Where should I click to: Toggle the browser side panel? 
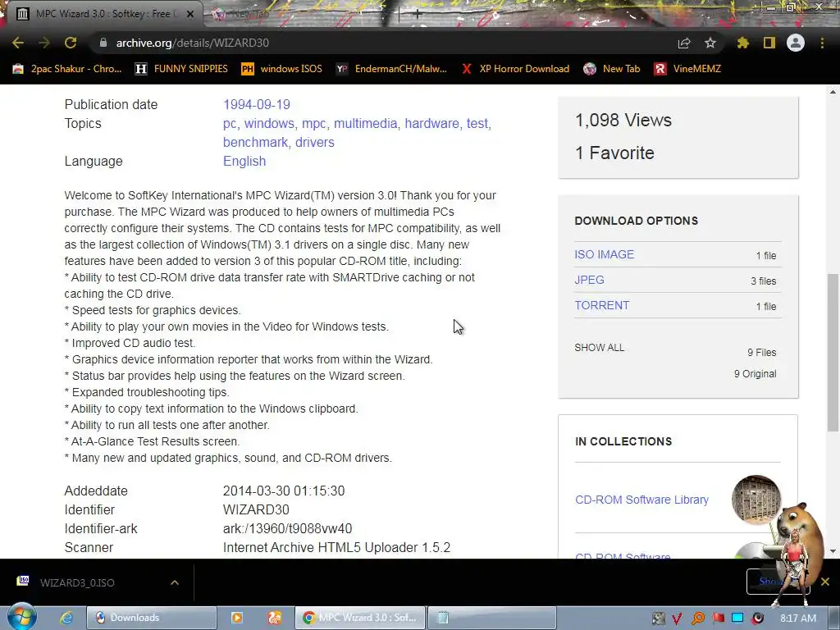(769, 43)
